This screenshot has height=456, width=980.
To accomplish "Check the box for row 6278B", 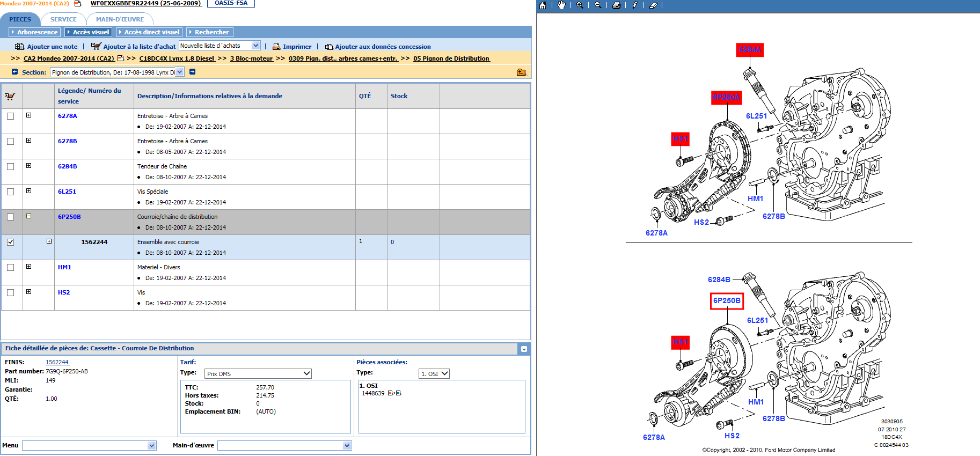I will pos(11,141).
